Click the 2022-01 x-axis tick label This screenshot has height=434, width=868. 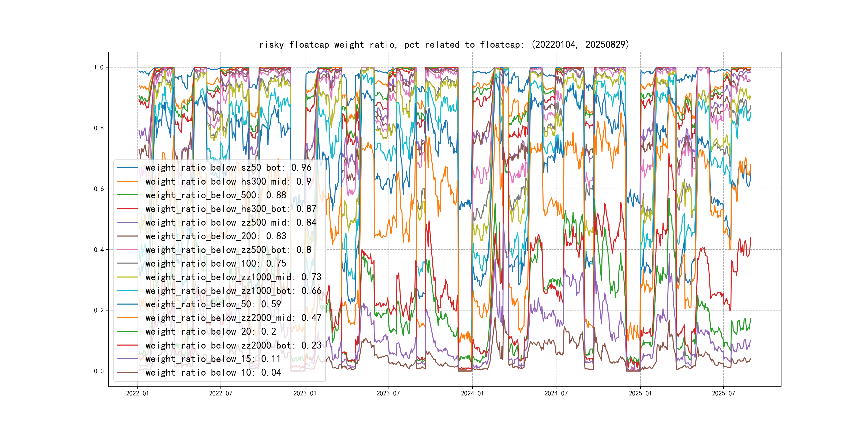[137, 393]
